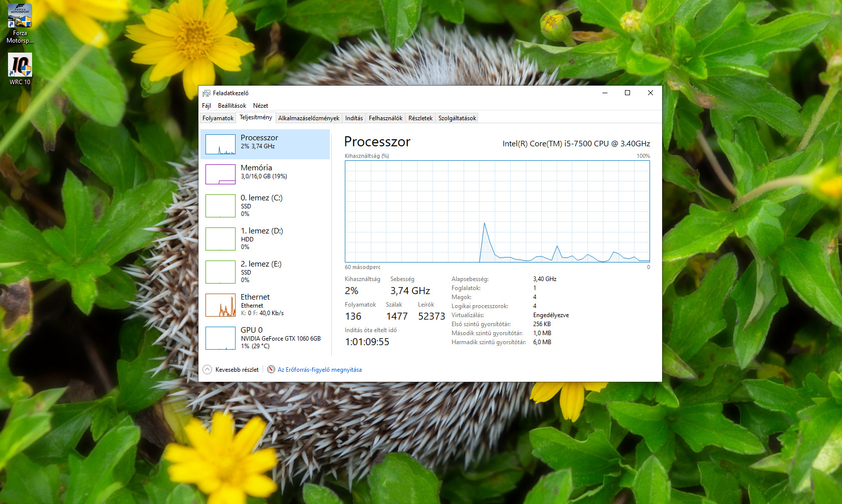Screen dimensions: 842x504
Task: Click the 256 KB cache value
Action: click(x=542, y=324)
